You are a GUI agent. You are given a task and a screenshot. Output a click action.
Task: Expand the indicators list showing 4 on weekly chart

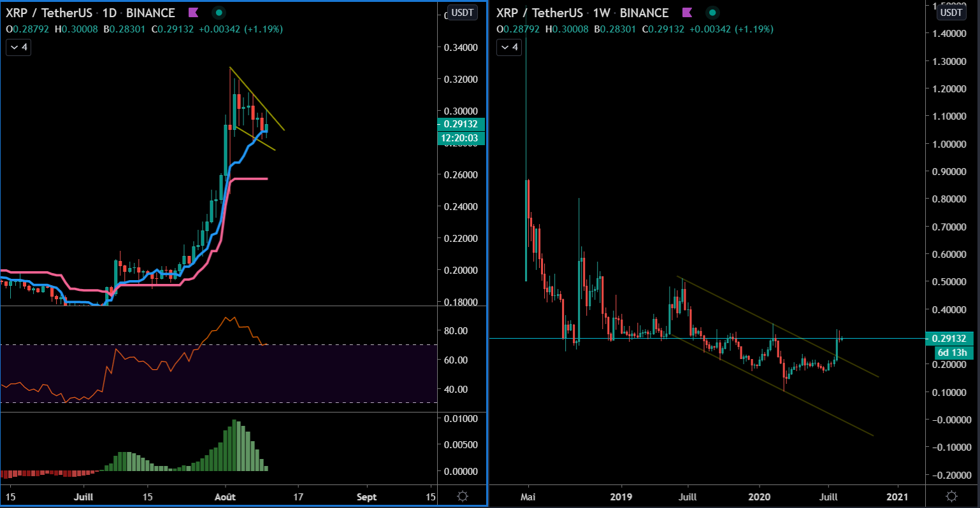[x=508, y=46]
